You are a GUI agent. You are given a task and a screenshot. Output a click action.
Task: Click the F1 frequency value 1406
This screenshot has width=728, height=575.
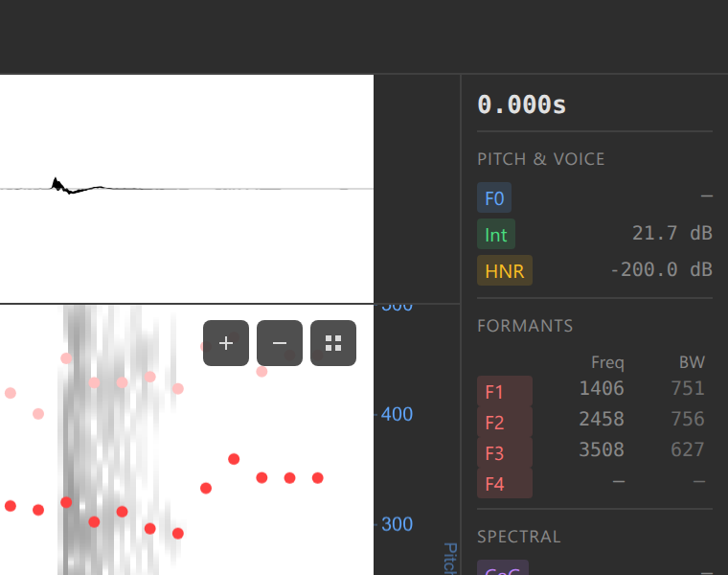point(602,388)
